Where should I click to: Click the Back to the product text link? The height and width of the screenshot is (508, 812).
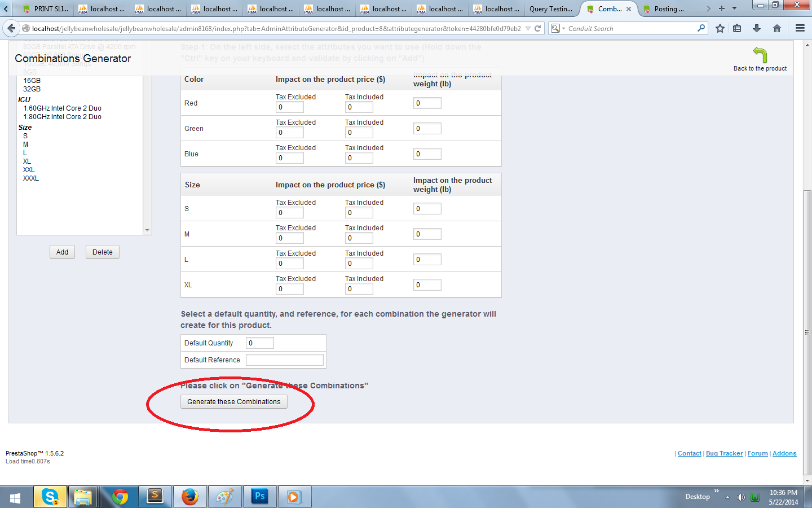(x=760, y=68)
